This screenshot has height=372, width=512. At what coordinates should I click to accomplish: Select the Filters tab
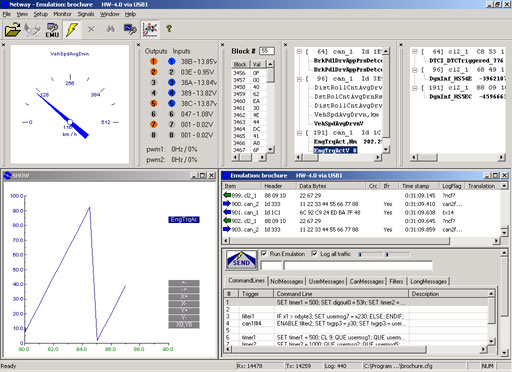[x=396, y=281]
